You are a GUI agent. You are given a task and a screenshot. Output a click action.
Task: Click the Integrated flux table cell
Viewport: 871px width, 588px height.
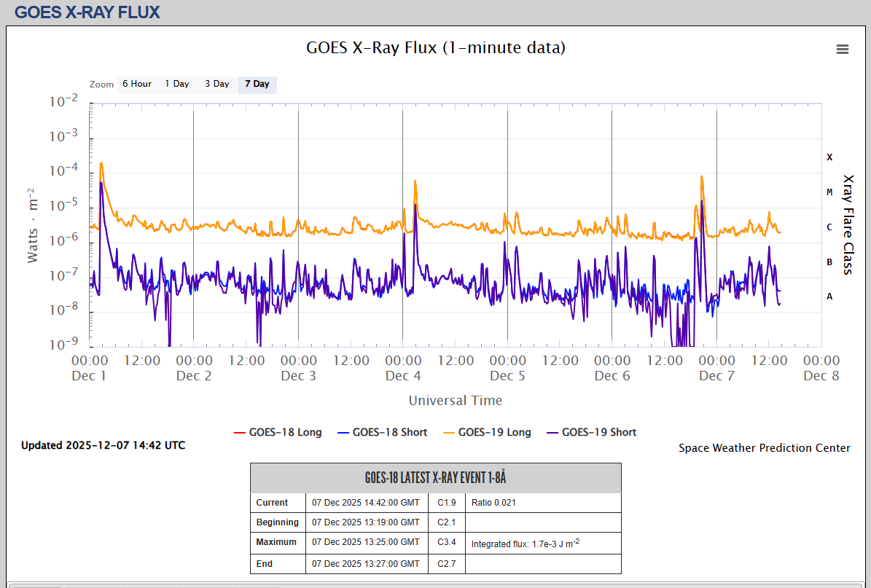click(542, 543)
